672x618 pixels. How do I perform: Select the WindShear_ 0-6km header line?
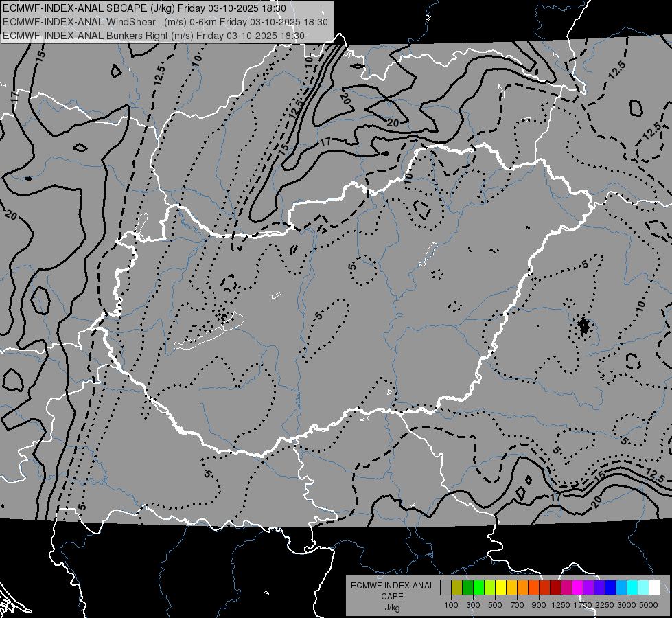pos(165,22)
